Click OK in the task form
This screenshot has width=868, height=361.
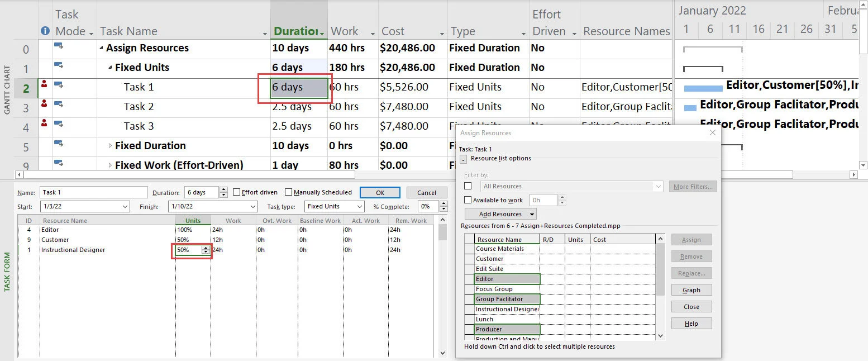[x=380, y=192]
